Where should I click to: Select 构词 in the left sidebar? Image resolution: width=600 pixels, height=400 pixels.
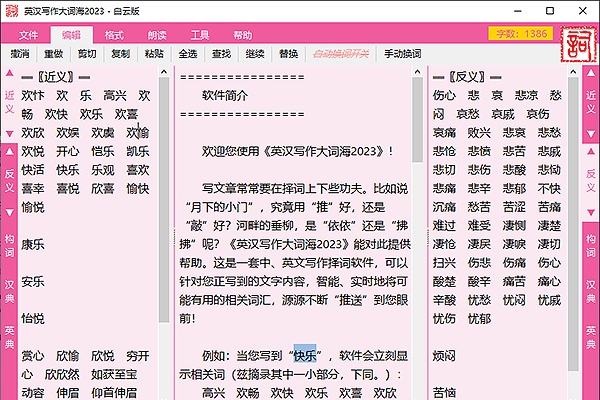coord(10,246)
